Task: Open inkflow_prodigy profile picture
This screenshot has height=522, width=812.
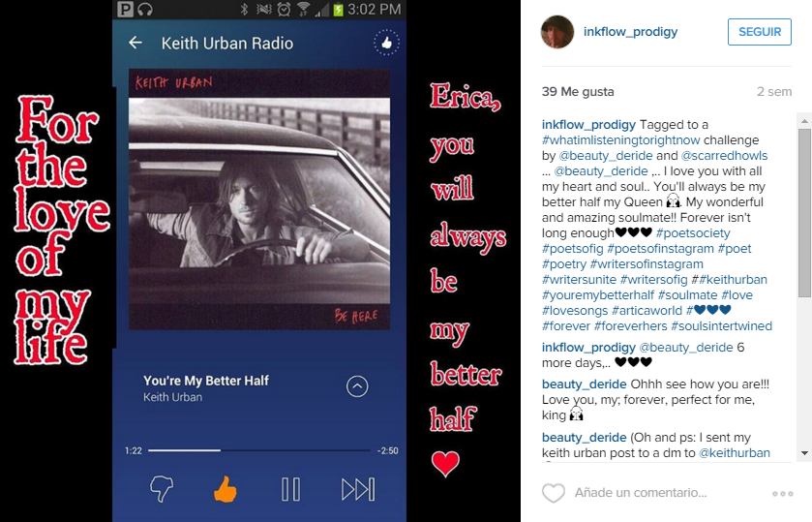Action: pos(557,32)
